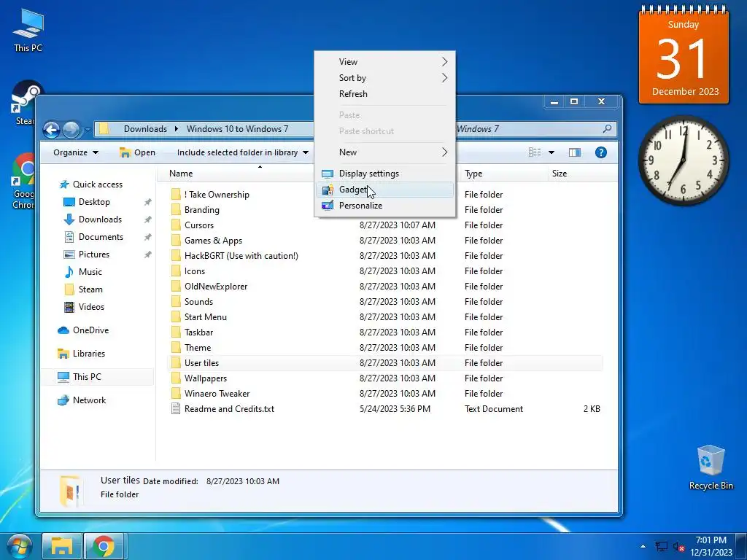The width and height of the screenshot is (747, 560).
Task: Click the arrow after Downloads in breadcrumb
Action: pyautogui.click(x=177, y=128)
